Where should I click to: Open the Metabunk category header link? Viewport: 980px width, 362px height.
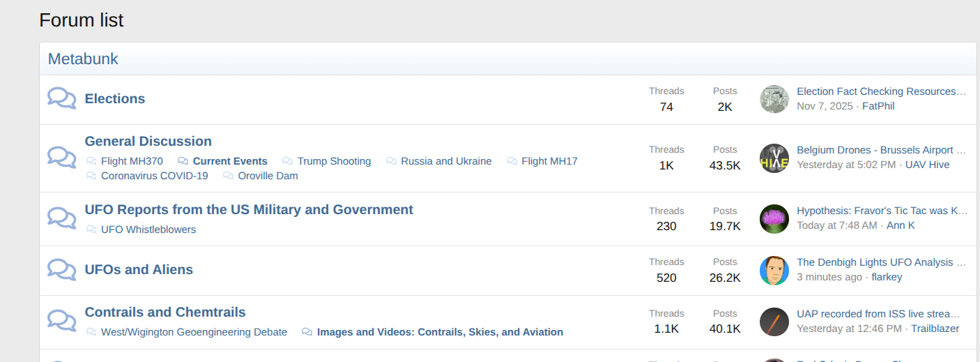pyautogui.click(x=83, y=59)
